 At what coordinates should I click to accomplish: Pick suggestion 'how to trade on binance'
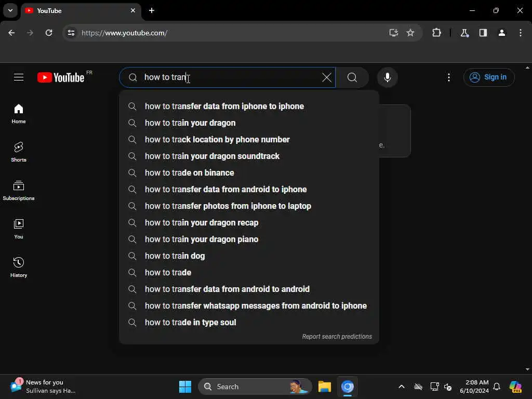tap(249, 172)
